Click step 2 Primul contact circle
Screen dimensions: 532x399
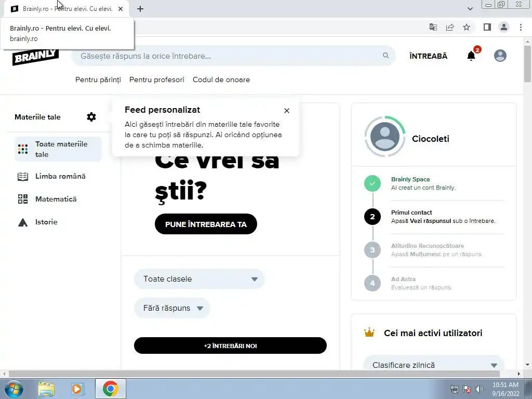click(x=373, y=217)
